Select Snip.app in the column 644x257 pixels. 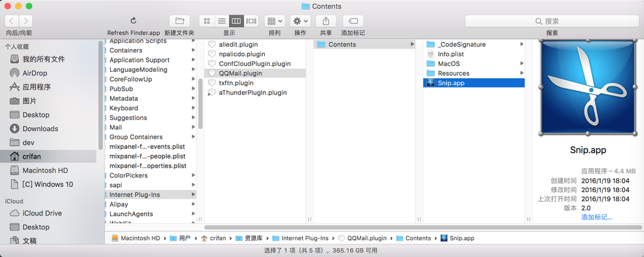coord(474,83)
